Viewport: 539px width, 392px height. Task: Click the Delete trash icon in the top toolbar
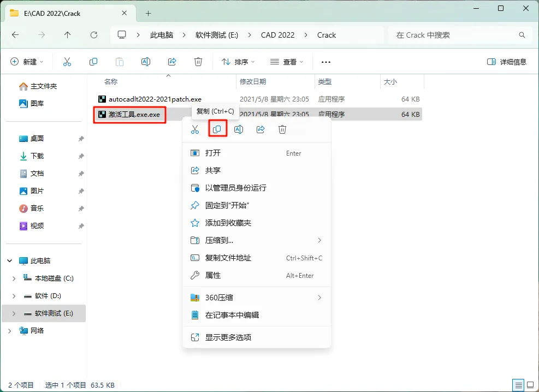[198, 62]
